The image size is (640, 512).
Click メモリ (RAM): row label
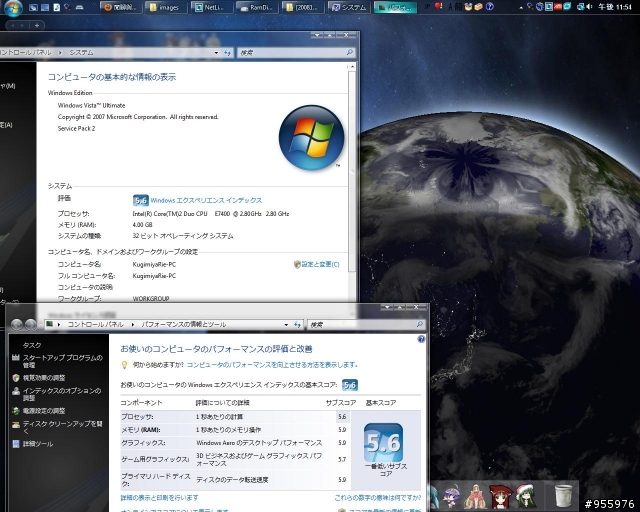[x=141, y=430]
